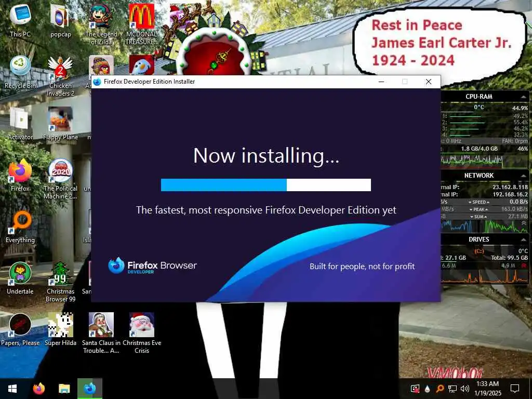Click the clock showing 1:33 AM
The image size is (532, 399).
click(x=487, y=389)
